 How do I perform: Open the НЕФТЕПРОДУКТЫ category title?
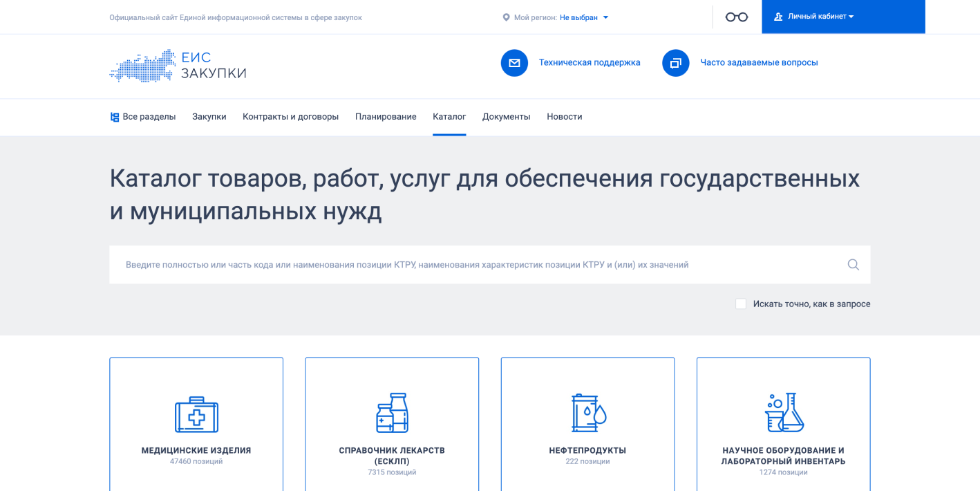pos(587,451)
